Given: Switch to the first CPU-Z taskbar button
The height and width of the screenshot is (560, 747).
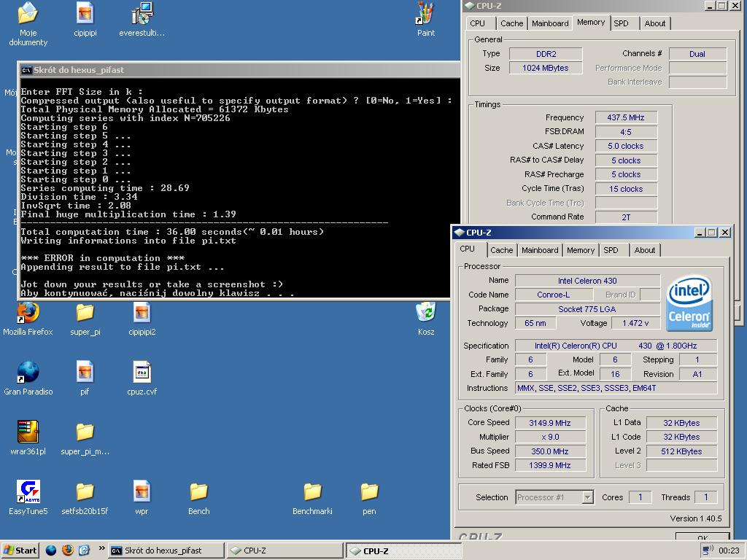Looking at the screenshot, I should point(285,551).
